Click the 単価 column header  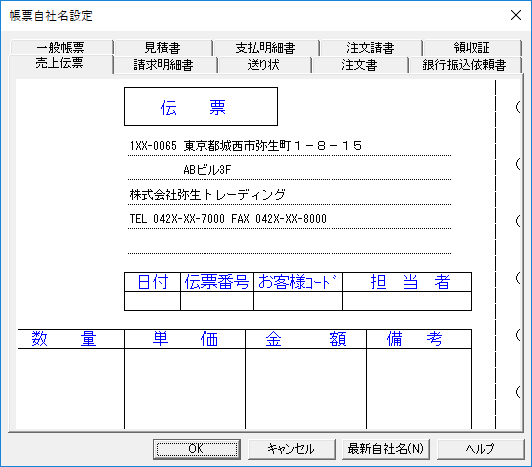185,339
